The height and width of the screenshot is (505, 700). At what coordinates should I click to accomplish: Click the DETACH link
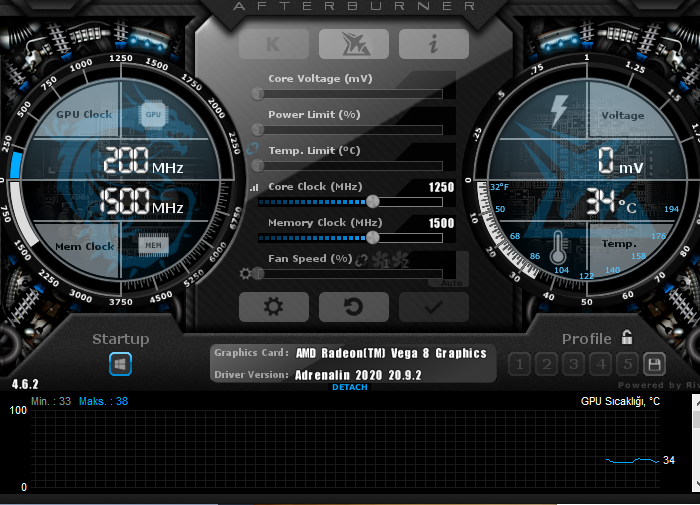pyautogui.click(x=350, y=387)
